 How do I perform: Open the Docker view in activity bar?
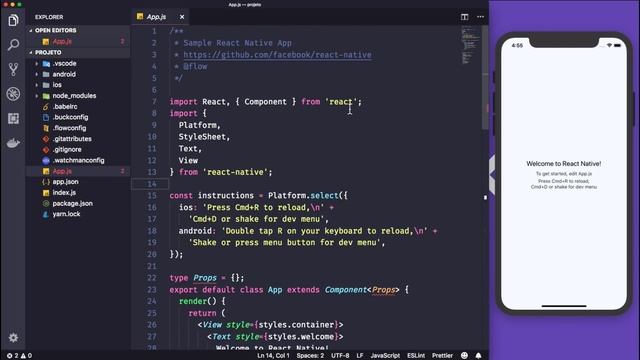(13, 143)
